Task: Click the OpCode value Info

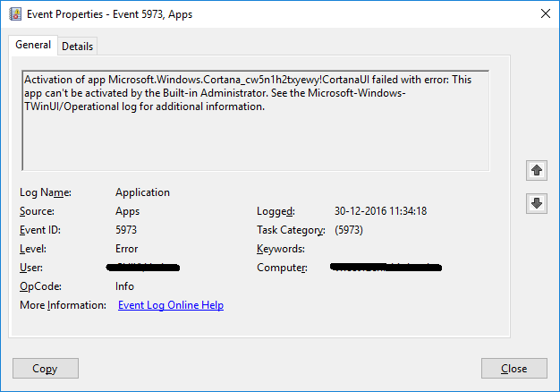Action: click(124, 286)
